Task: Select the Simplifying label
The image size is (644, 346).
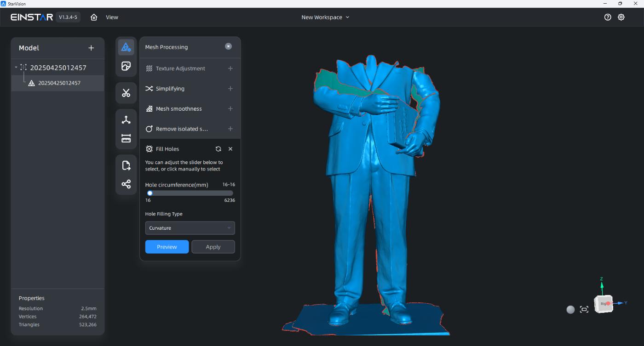Action: coord(170,89)
